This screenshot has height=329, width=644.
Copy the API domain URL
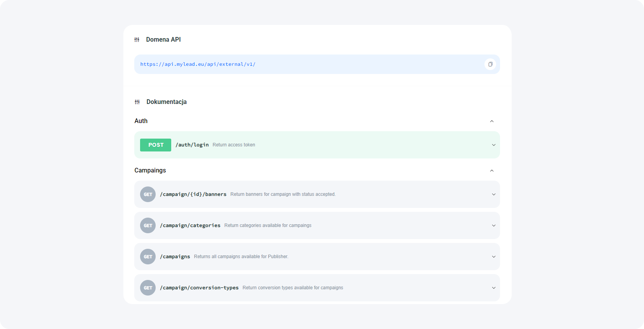pyautogui.click(x=490, y=64)
